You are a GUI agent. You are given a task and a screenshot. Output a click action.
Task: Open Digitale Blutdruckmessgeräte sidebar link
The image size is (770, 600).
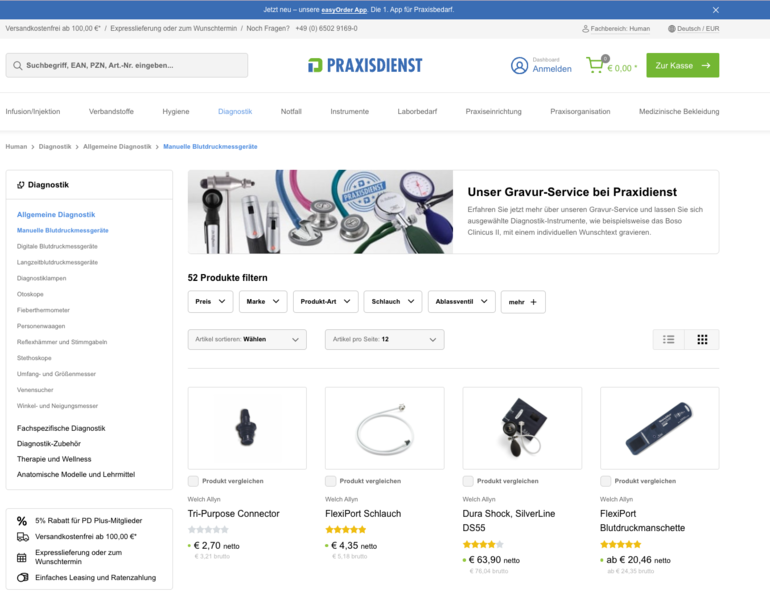(57, 246)
